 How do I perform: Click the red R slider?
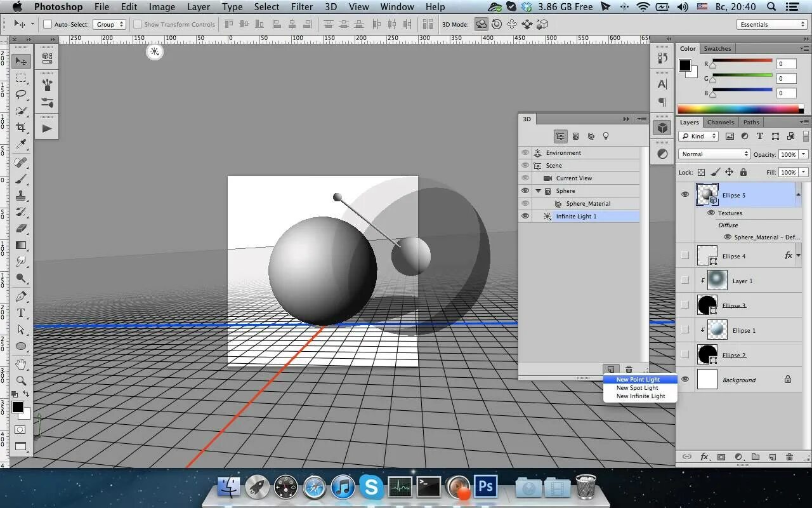pyautogui.click(x=741, y=63)
